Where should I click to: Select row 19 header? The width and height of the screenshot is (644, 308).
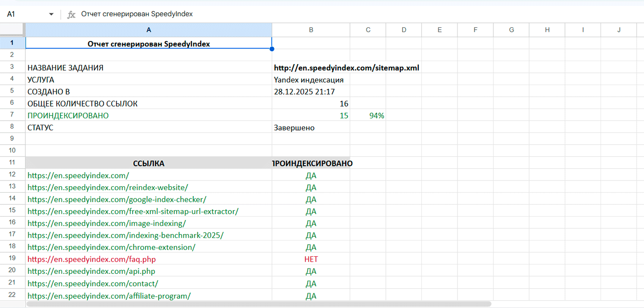coord(12,259)
